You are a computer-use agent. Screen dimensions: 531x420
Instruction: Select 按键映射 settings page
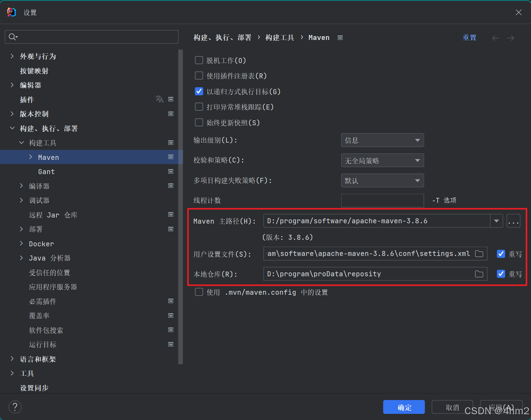click(34, 71)
